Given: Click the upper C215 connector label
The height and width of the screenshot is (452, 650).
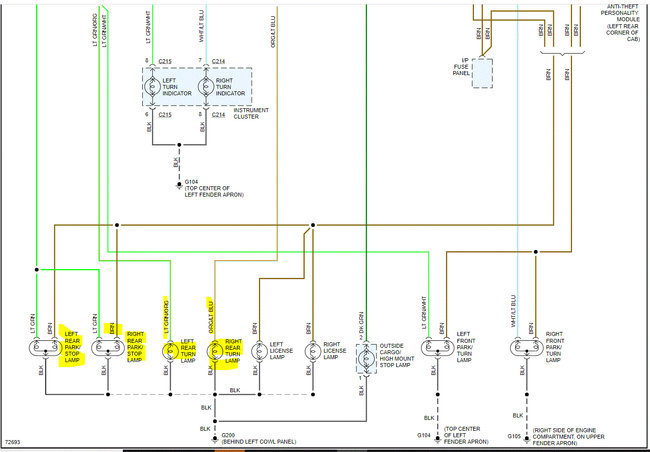Looking at the screenshot, I should 165,61.
